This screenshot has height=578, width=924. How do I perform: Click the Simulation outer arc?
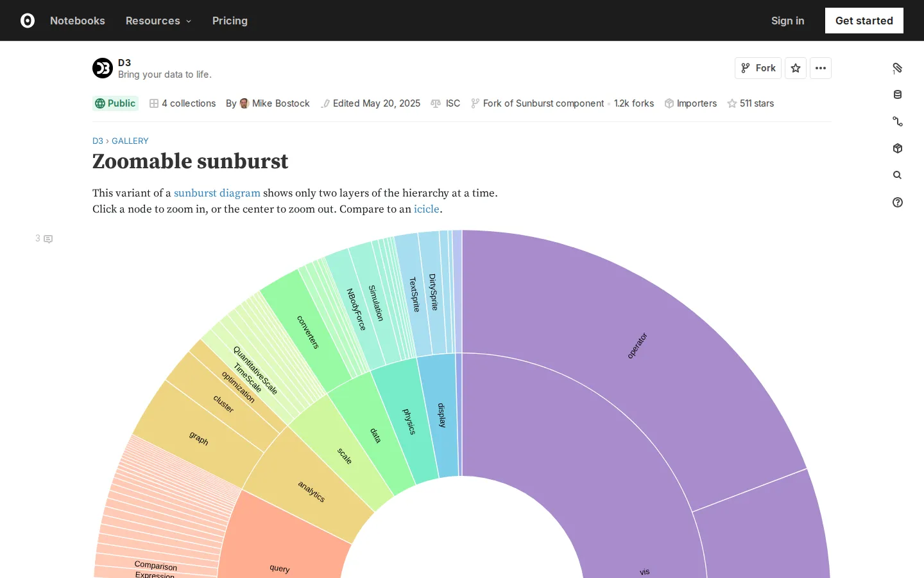point(376,303)
